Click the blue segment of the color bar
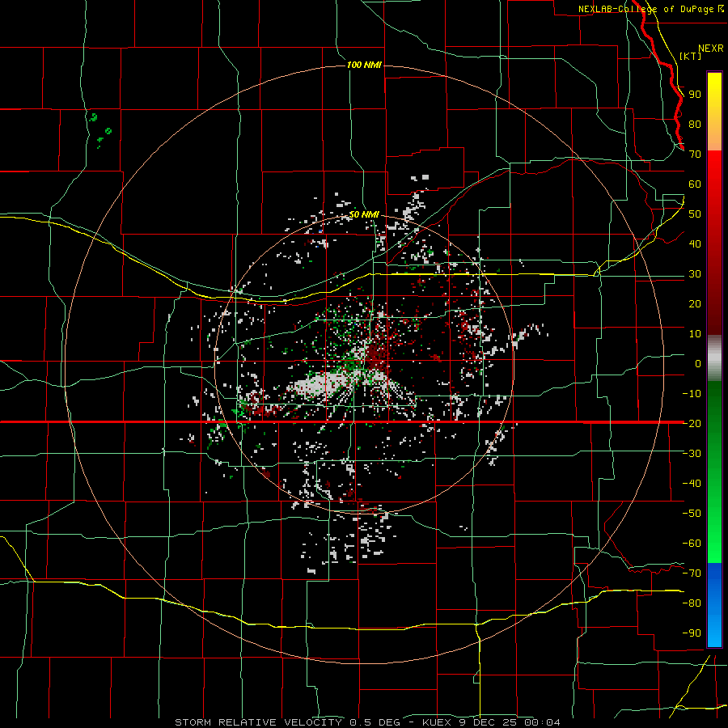Screen dimensions: 728x728 pos(714,605)
